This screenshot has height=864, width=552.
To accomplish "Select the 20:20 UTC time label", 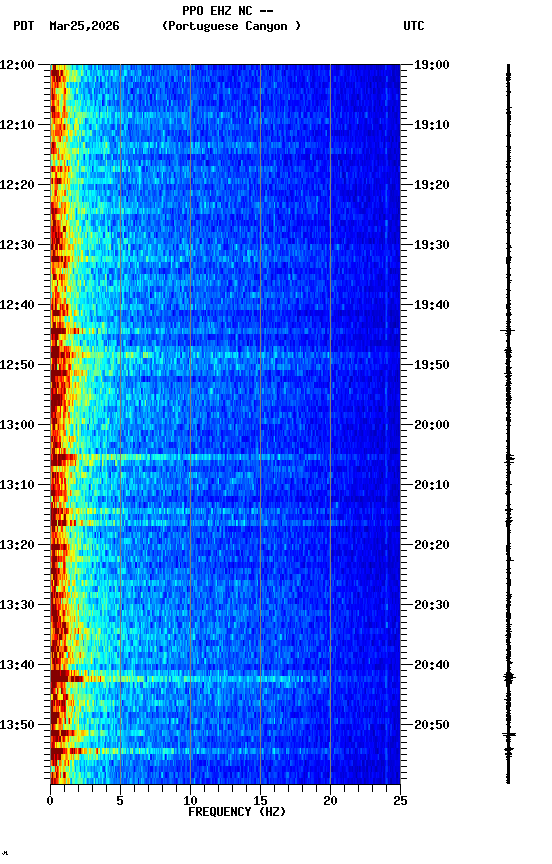I will pyautogui.click(x=432, y=546).
